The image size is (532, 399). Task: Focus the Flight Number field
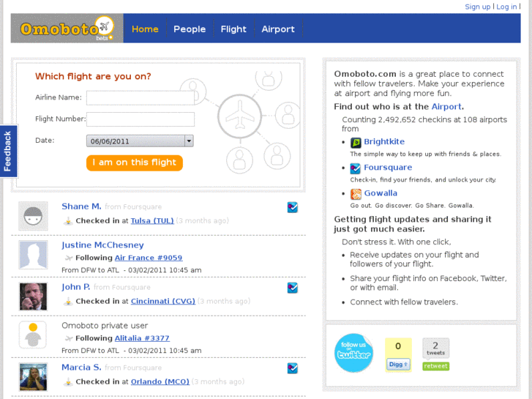(140, 119)
